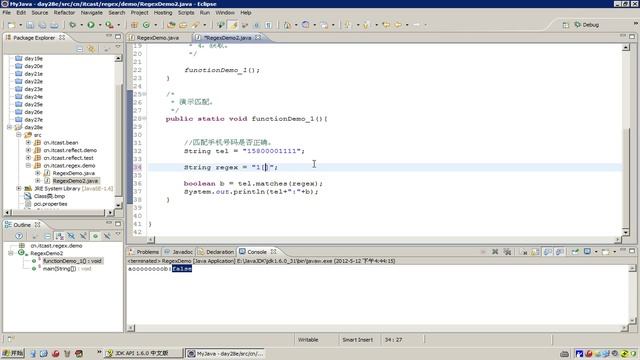Collapse the cn.itcast.regex.demo package

[x=28, y=165]
